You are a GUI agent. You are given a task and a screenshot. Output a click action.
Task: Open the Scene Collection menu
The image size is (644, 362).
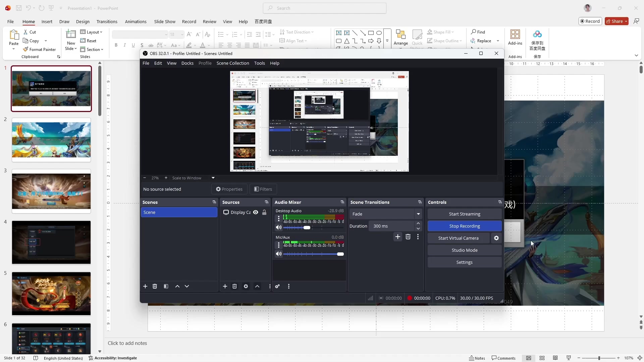point(232,63)
